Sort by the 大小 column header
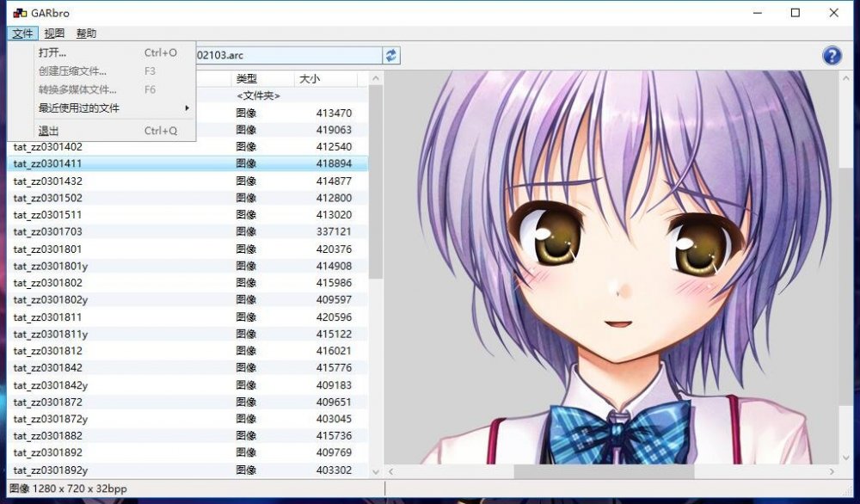Image resolution: width=860 pixels, height=504 pixels. coord(326,79)
